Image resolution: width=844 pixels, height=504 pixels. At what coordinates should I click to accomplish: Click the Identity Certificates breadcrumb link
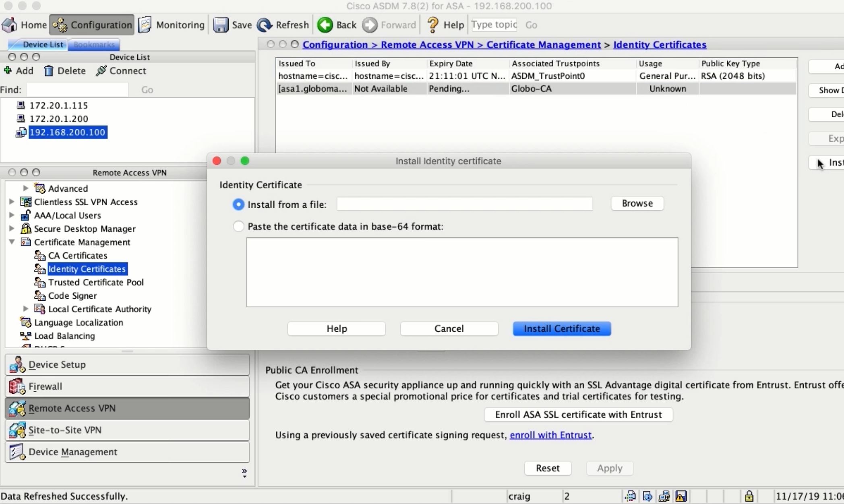[x=660, y=45]
